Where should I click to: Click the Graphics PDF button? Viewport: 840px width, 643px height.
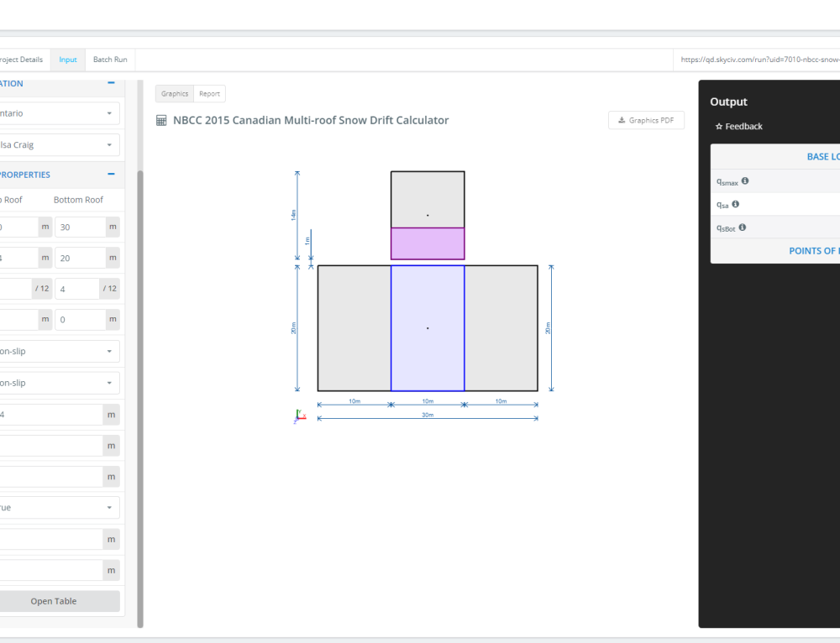[646, 120]
